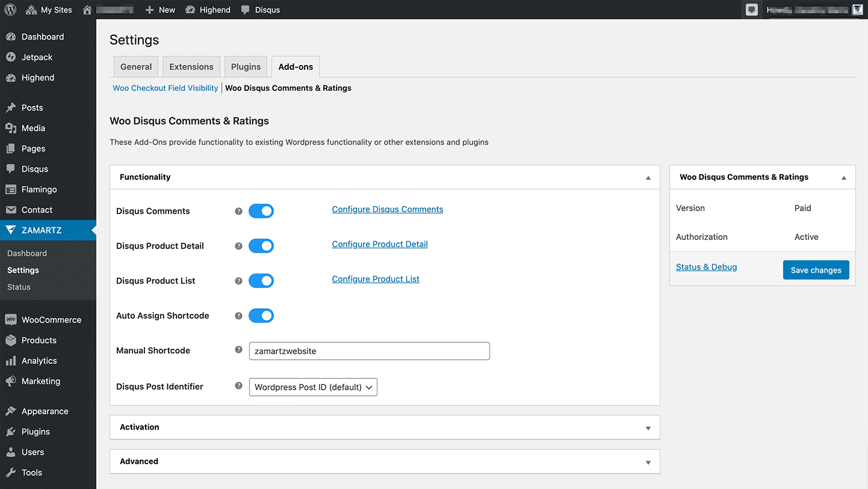This screenshot has width=868, height=489.
Task: Select the General settings tab
Action: (x=135, y=66)
